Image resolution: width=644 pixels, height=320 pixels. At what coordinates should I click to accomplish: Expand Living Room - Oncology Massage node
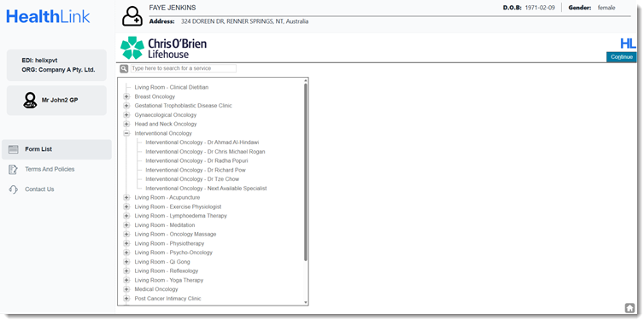click(x=126, y=235)
